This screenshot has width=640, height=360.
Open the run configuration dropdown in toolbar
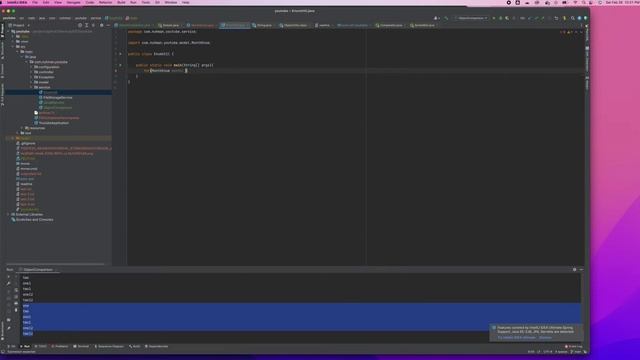point(471,18)
